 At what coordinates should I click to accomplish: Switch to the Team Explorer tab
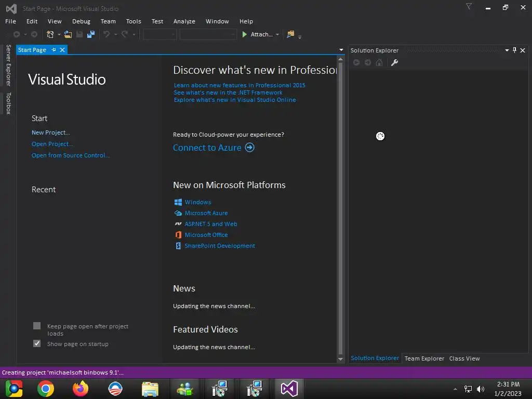pos(424,358)
